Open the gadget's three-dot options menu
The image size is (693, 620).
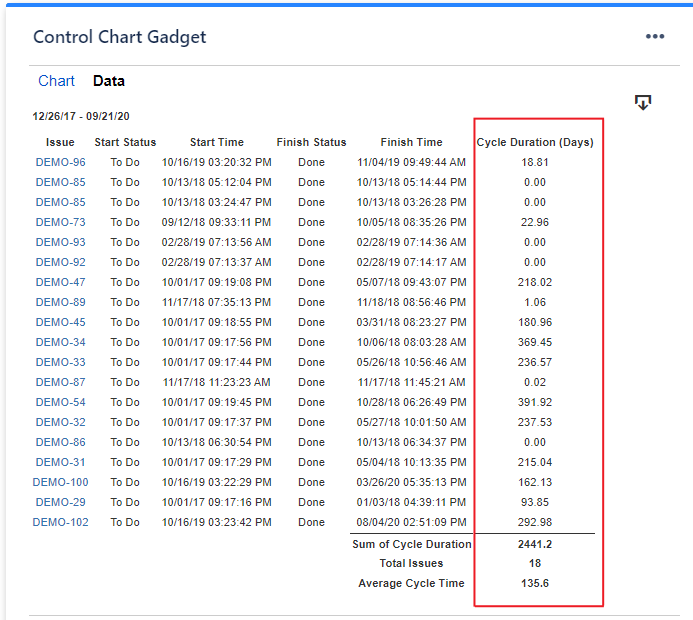(x=655, y=36)
